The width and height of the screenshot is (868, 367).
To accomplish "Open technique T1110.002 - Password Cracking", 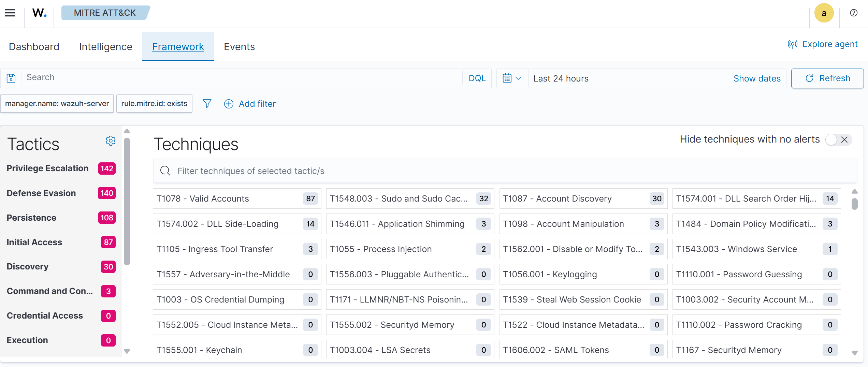I will [x=756, y=325].
